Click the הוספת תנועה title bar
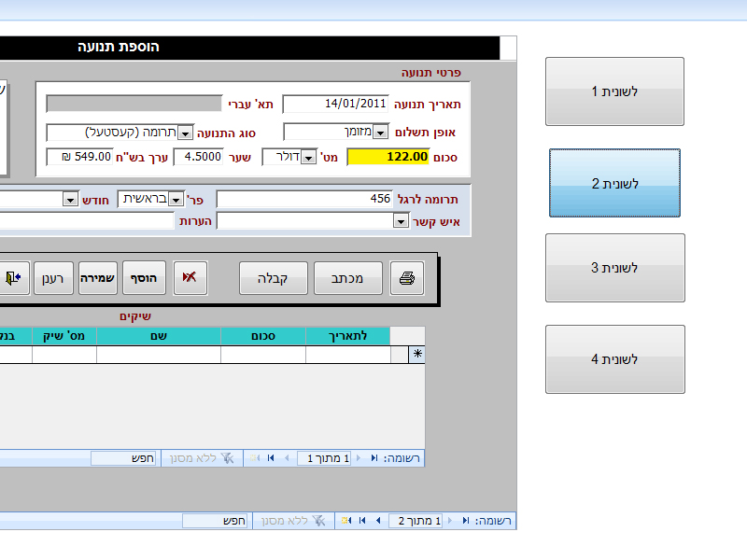Screen dimensions: 747x560 249,48
